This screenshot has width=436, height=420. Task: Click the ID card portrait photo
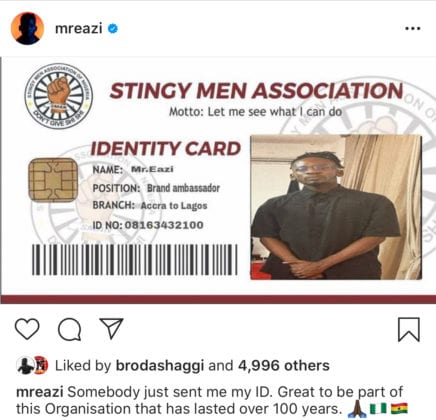[x=336, y=207]
